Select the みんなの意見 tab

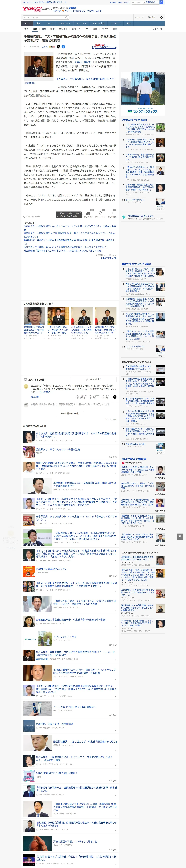click(x=98, y=24)
